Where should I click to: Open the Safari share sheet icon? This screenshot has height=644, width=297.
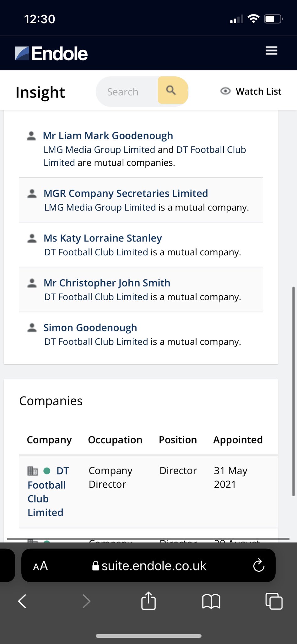coord(148,601)
